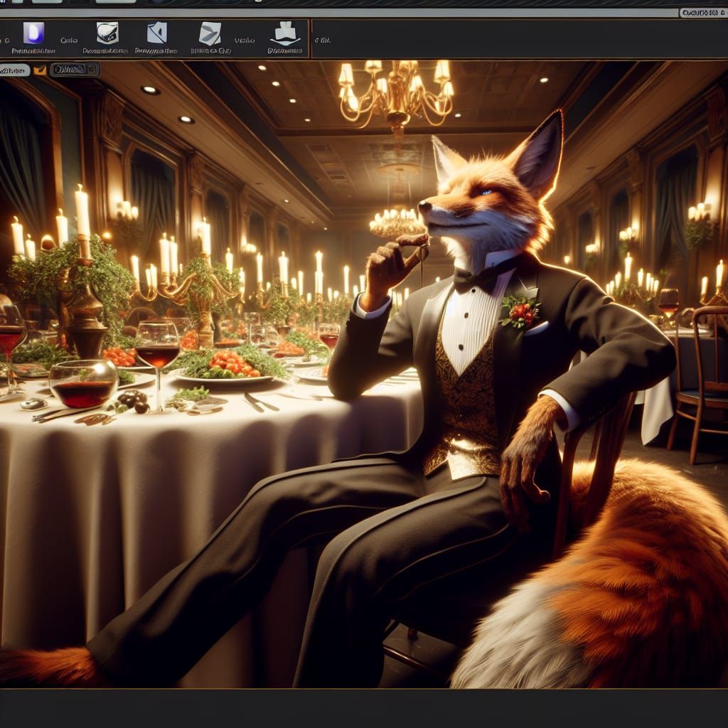Viewport: 728px width, 728px height.
Task: Select the white shield-shaped toolbar icon
Action: click(x=107, y=33)
